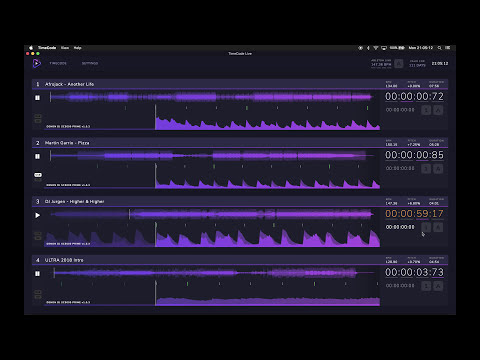
Task: Click second square button beside deck 4 offset
Action: [438, 286]
